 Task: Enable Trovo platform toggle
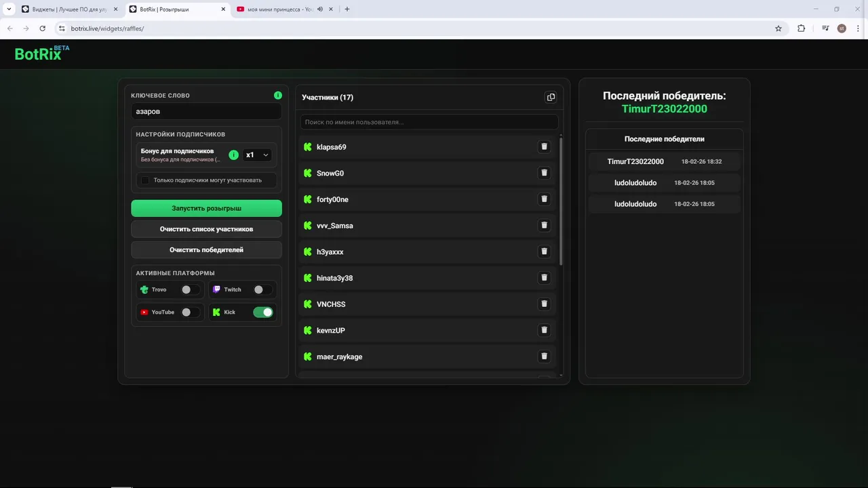[x=190, y=289]
